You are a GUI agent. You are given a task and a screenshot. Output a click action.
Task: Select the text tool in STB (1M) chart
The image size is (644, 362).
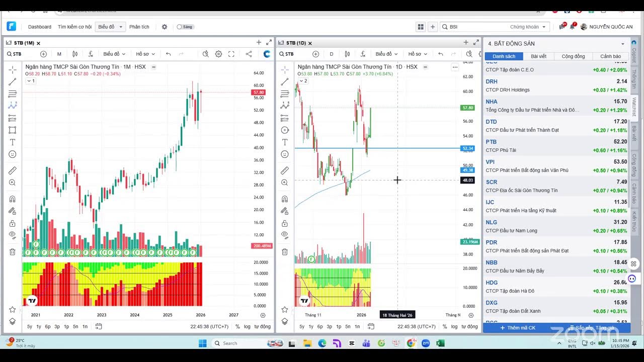pos(13,142)
